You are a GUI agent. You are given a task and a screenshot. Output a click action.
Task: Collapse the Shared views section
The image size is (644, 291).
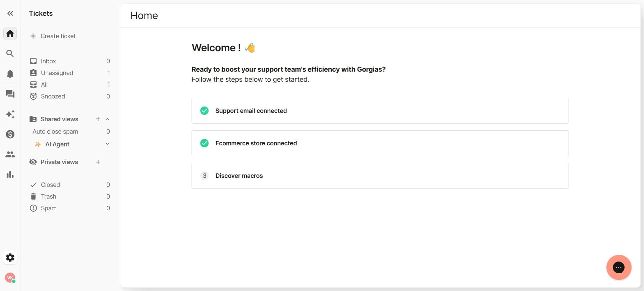pos(107,119)
